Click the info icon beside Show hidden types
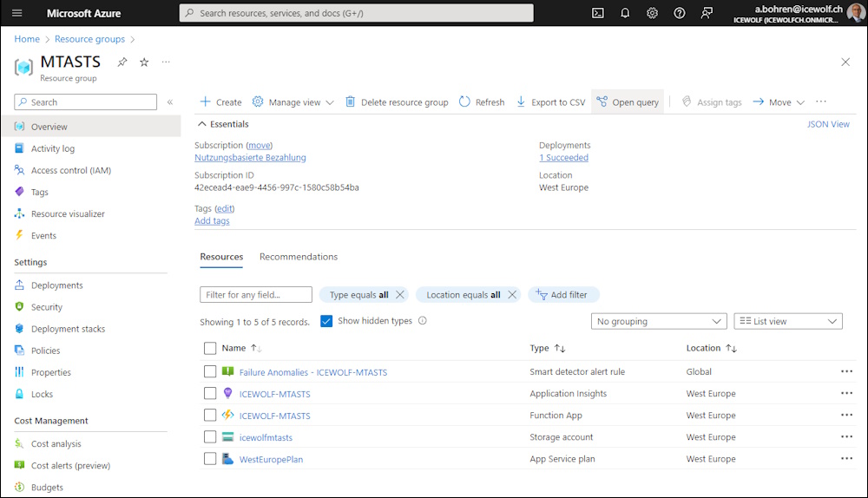The image size is (868, 498). pos(423,320)
